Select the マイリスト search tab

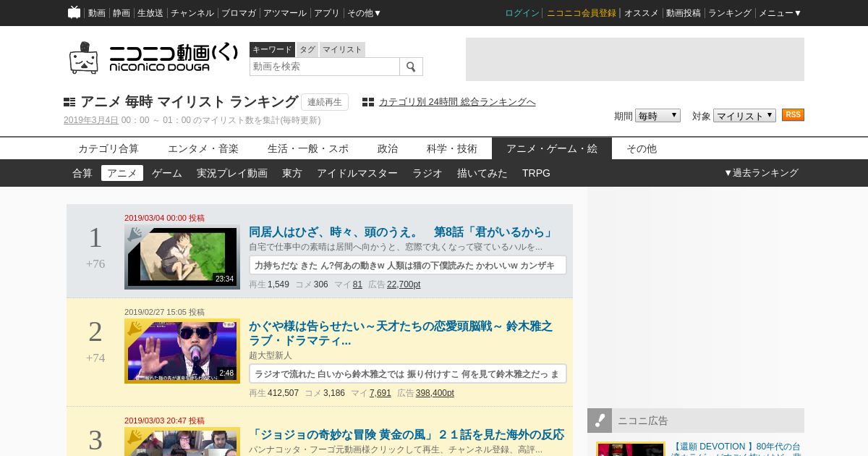click(342, 49)
